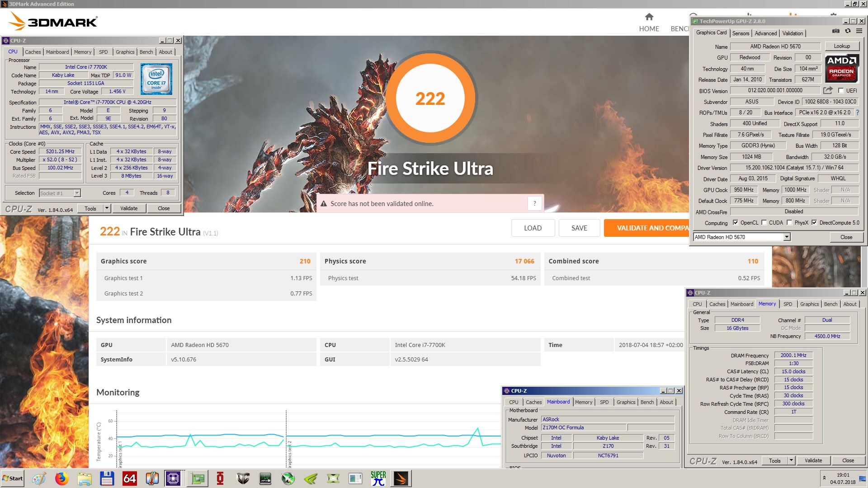Switch to CPU-Z via purple chip taskbar icon
868x488 pixels.
[173, 479]
